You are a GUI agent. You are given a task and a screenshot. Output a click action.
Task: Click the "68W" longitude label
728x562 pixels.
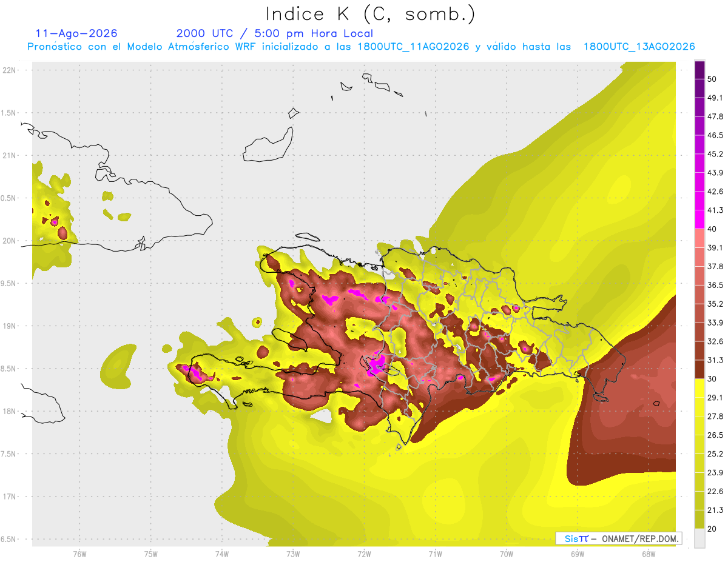coord(648,554)
